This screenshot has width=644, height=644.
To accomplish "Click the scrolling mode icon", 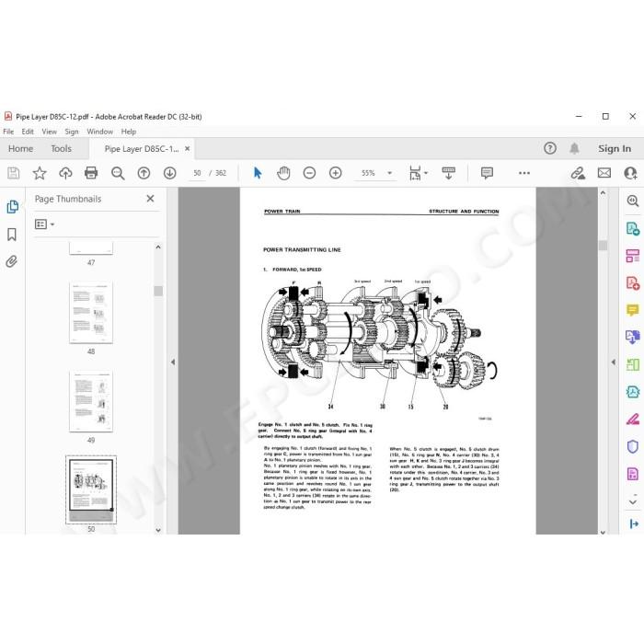I will (448, 173).
